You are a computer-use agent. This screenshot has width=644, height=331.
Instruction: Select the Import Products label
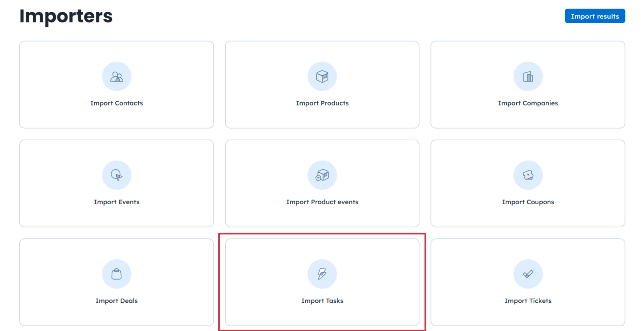322,103
